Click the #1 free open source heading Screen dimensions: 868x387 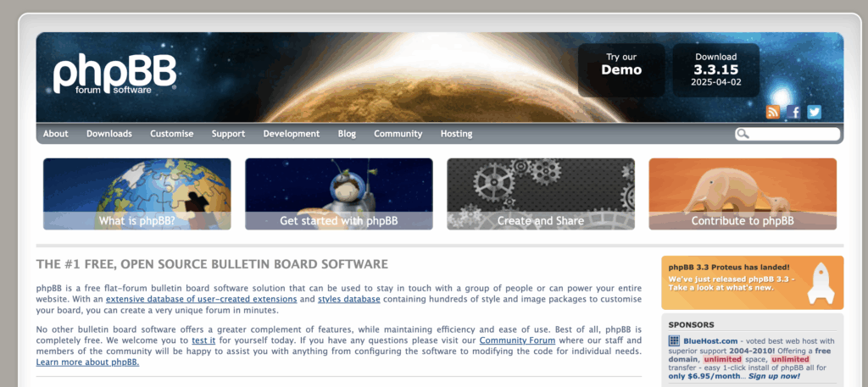[x=212, y=264]
